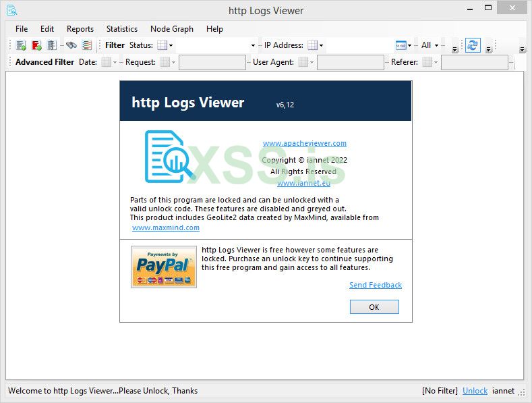Minimize the http Logs Viewer window
The height and width of the screenshot is (403, 532).
coord(470,9)
